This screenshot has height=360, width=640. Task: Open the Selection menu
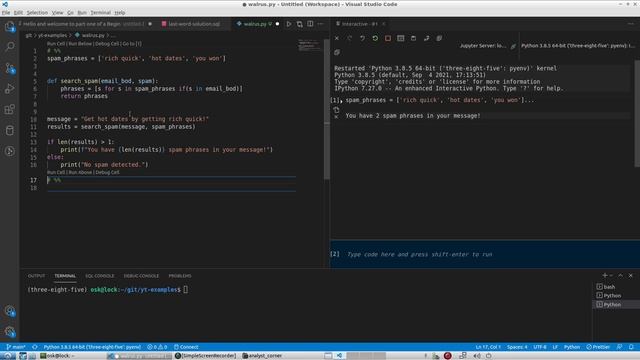(37, 13)
